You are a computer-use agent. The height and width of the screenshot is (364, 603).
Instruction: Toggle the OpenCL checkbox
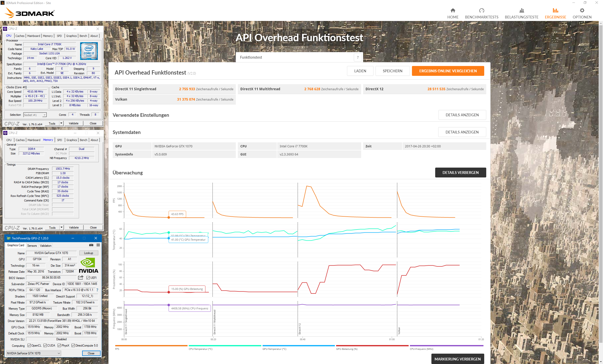[x=29, y=346]
